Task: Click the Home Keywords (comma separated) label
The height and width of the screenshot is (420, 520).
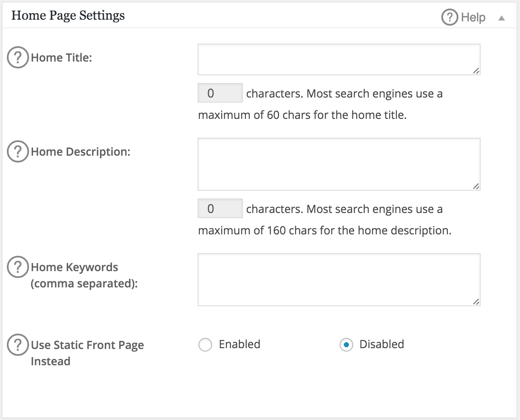Action: [x=84, y=275]
